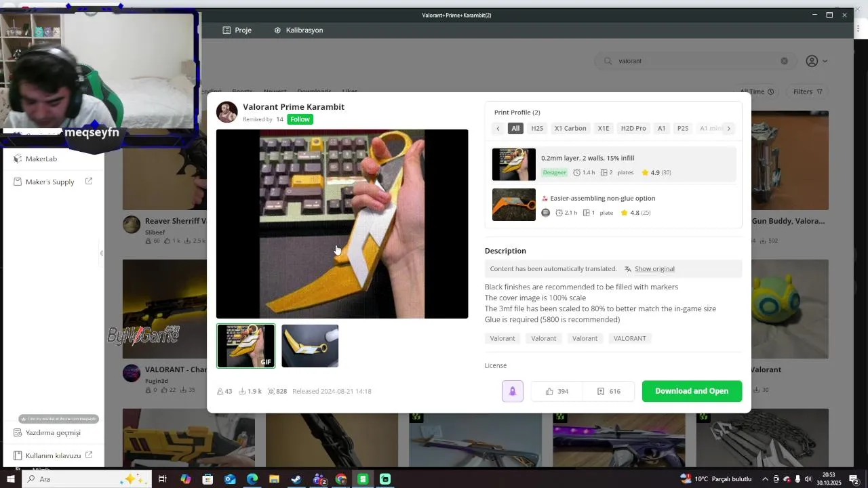The height and width of the screenshot is (488, 868).
Task: Bookmark the model with 616 saves
Action: 609,391
